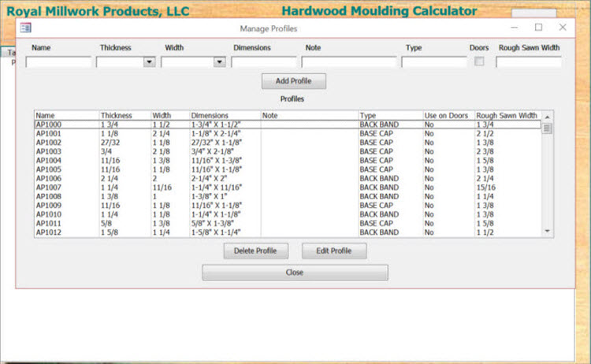Close the Manage Profiles window with X
This screenshot has width=591, height=364.
563,28
